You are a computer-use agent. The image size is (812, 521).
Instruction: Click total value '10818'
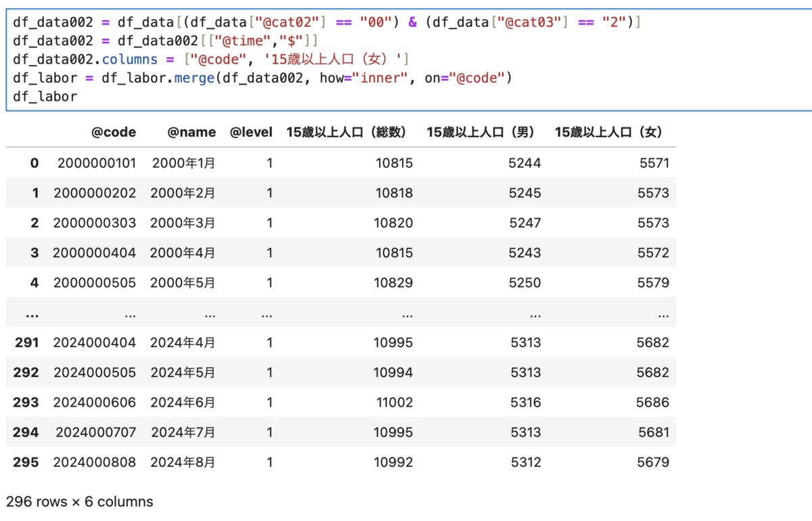click(394, 193)
